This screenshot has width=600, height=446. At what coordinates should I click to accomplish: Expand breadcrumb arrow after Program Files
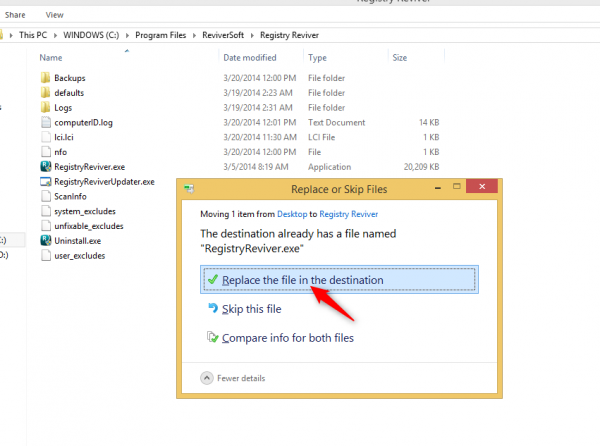(194, 35)
